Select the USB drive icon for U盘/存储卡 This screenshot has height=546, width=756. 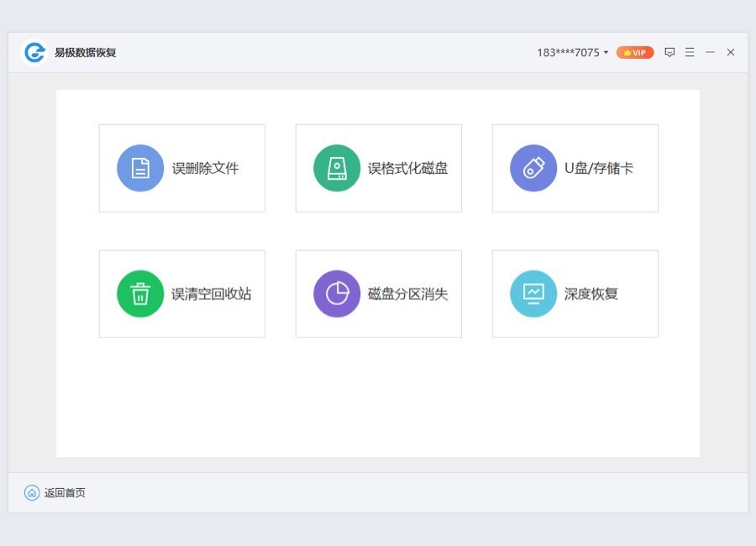click(x=533, y=168)
